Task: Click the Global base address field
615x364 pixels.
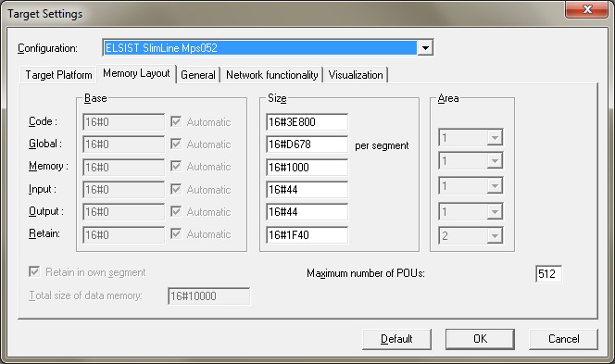Action: (123, 144)
